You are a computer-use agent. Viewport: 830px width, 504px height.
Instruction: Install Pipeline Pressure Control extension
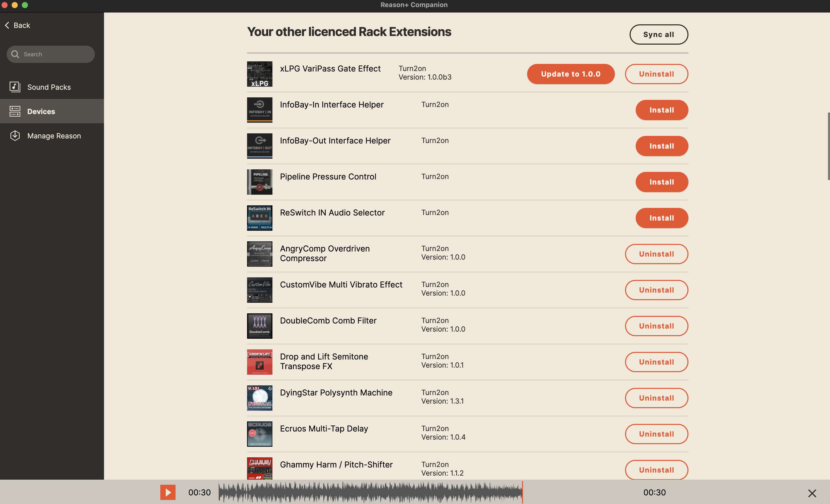tap(661, 182)
